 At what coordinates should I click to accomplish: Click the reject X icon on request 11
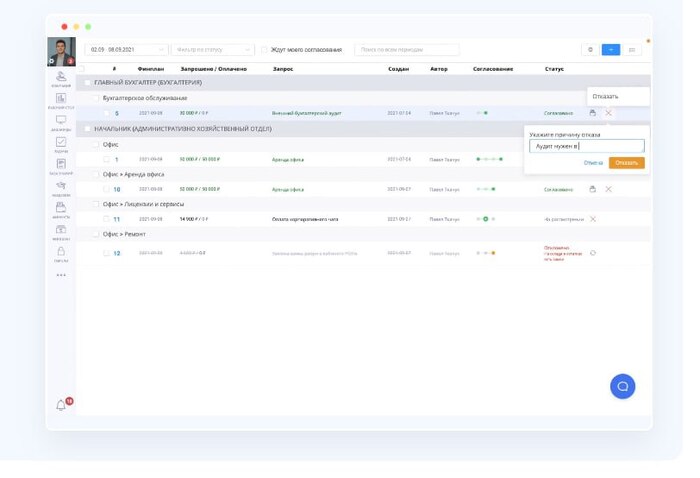click(x=593, y=219)
